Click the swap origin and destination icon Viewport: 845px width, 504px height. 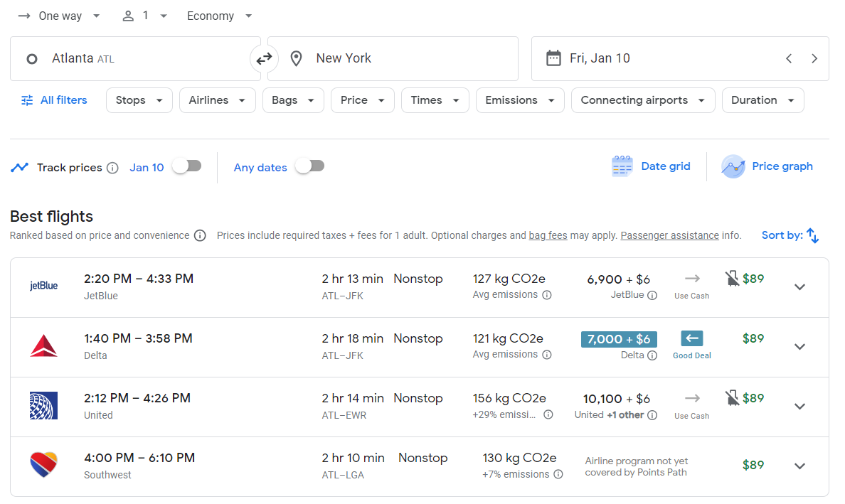click(x=265, y=58)
